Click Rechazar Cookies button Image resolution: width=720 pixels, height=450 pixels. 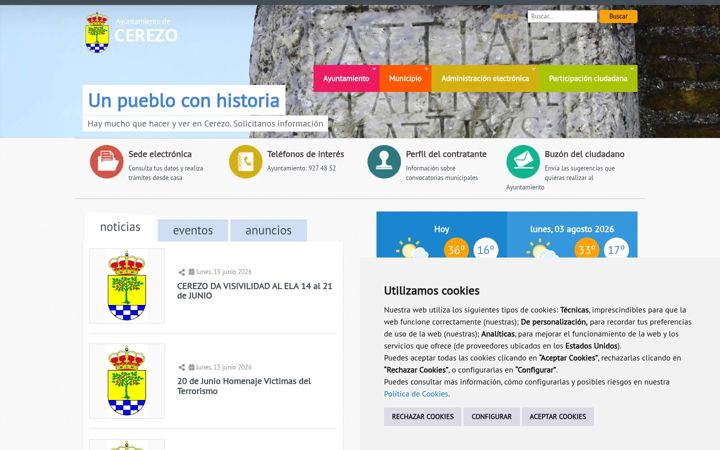422,416
